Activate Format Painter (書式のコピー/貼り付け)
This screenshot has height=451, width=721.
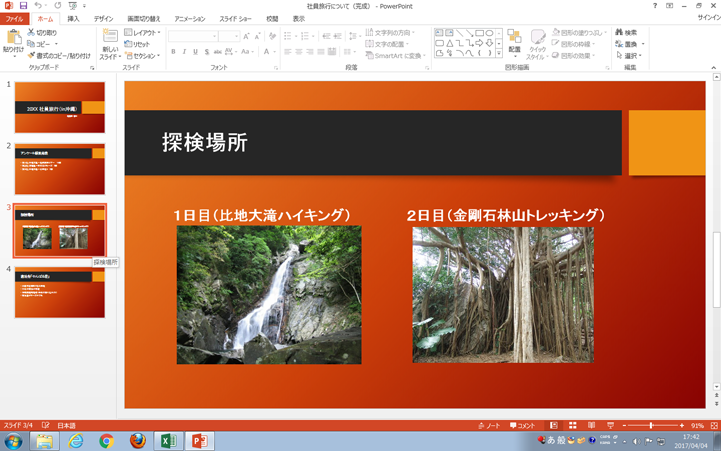[59, 56]
